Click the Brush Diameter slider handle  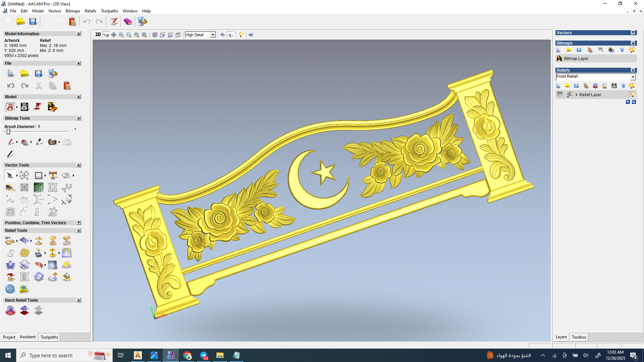(8, 132)
